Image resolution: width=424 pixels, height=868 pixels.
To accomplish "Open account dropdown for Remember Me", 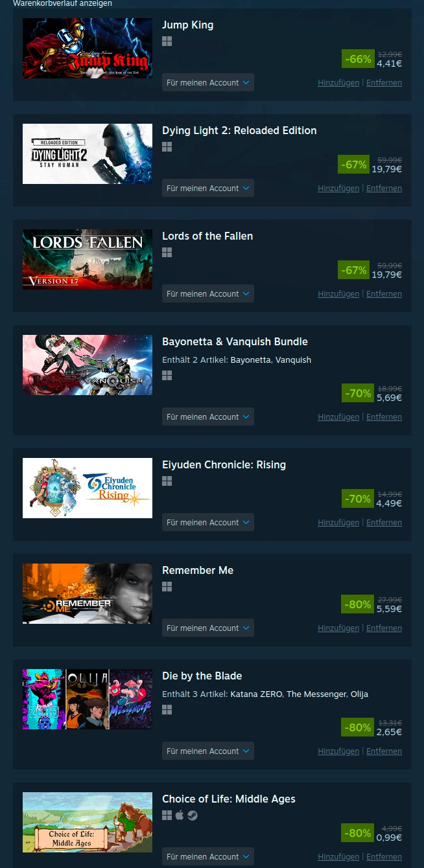I will coord(208,628).
